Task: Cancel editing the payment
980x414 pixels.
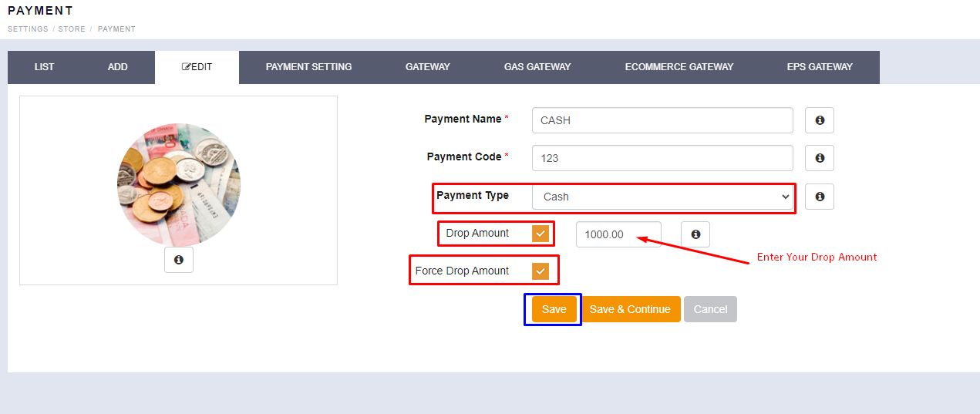Action: pos(710,309)
